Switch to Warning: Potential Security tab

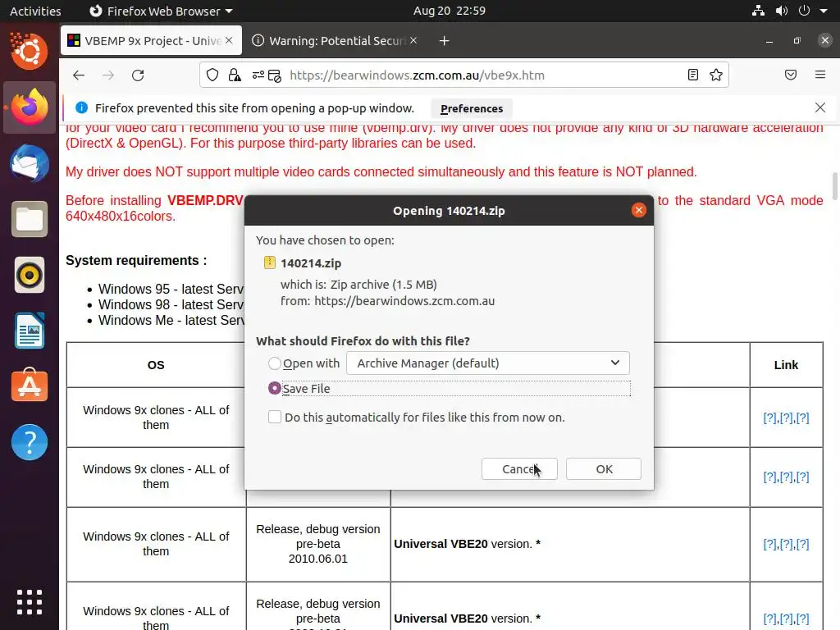(x=335, y=41)
